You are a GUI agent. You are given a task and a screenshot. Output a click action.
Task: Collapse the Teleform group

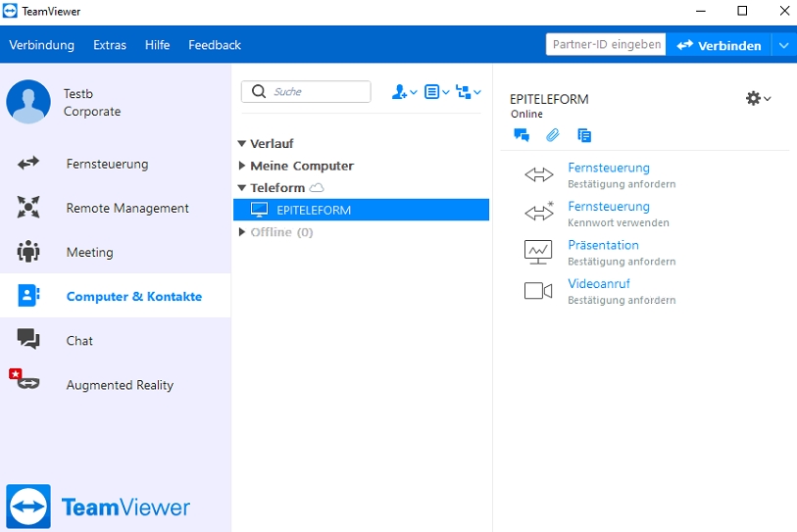tap(242, 188)
